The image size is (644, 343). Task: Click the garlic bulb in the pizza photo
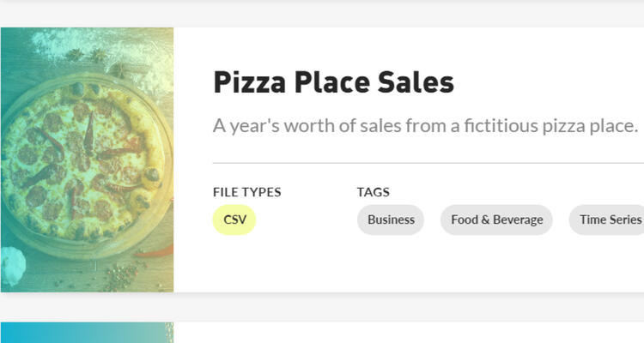(14, 260)
